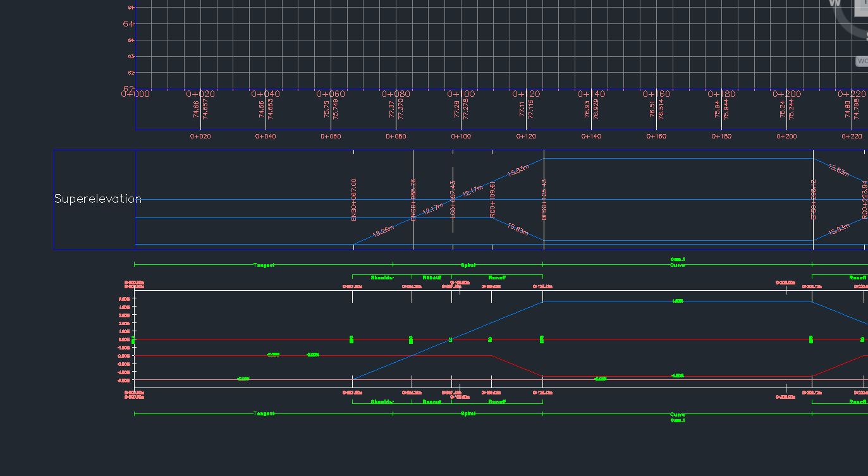
Task: Select the 77.115 elevation value
Action: [x=531, y=109]
